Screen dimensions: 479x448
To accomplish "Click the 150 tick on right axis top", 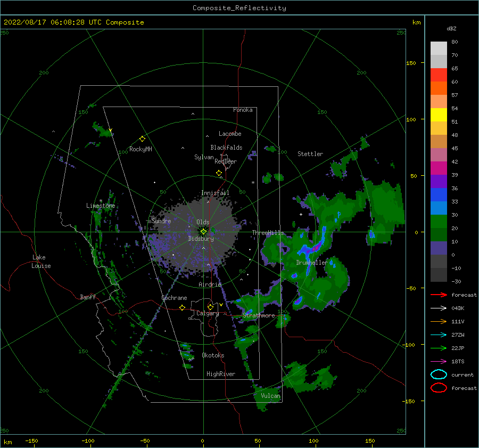I will click(x=411, y=63).
